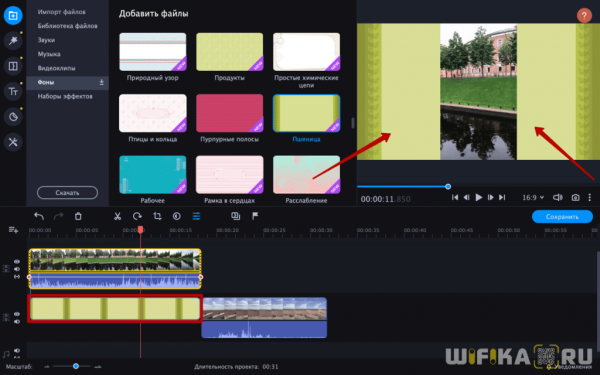Take a snapshot with camera icon
Viewport: 600px width, 375px height.
point(576,197)
